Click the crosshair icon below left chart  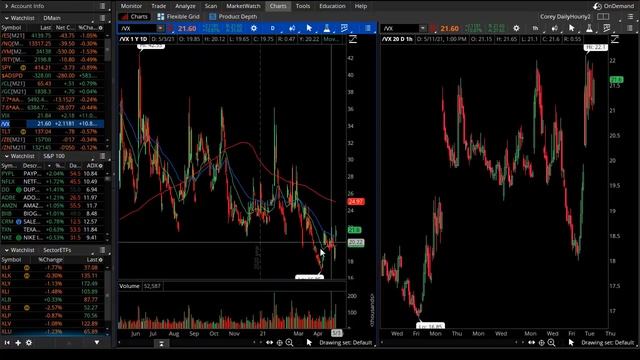click(x=280, y=343)
